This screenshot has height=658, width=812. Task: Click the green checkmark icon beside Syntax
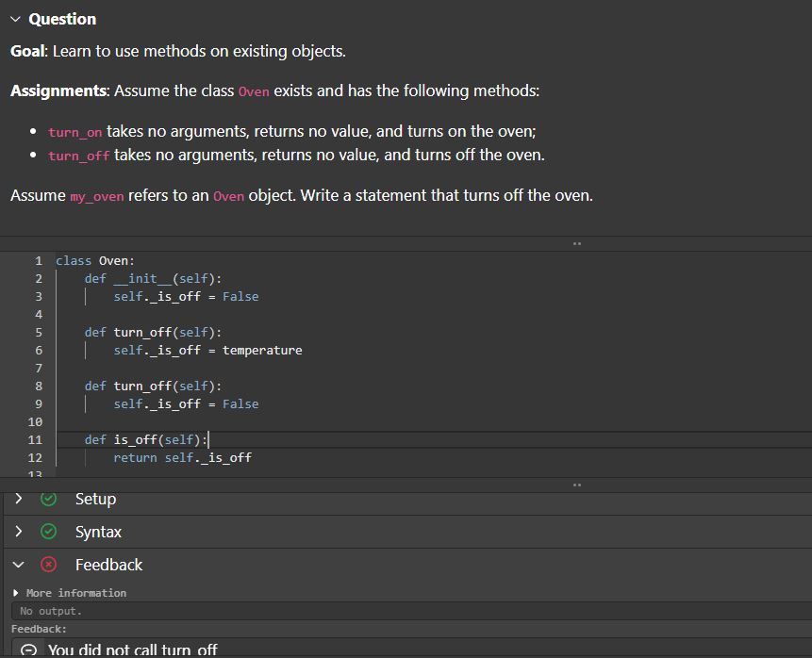(x=48, y=531)
